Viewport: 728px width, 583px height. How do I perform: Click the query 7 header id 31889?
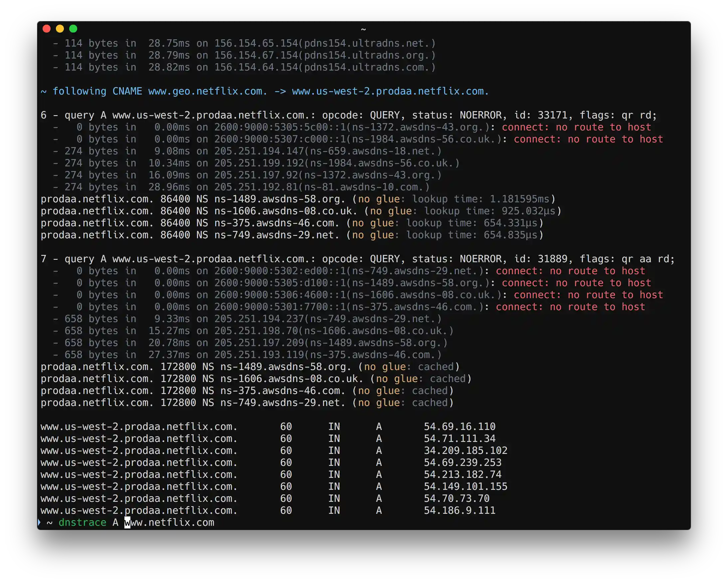pyautogui.click(x=552, y=259)
